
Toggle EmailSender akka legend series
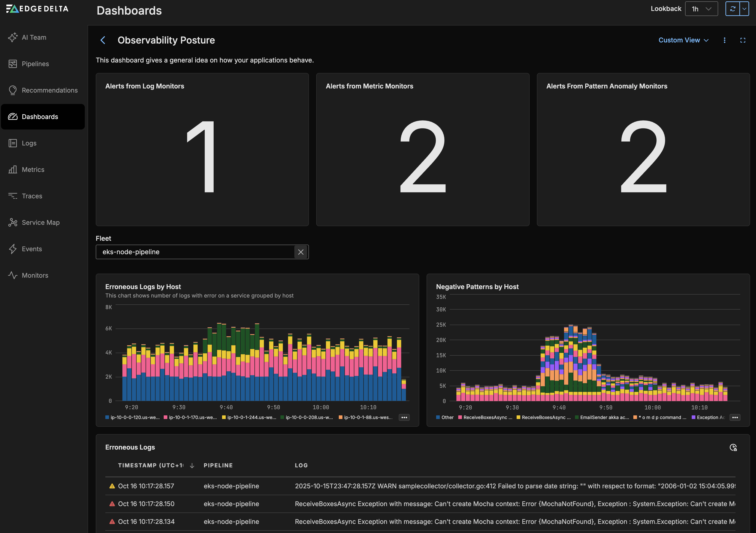pyautogui.click(x=604, y=417)
